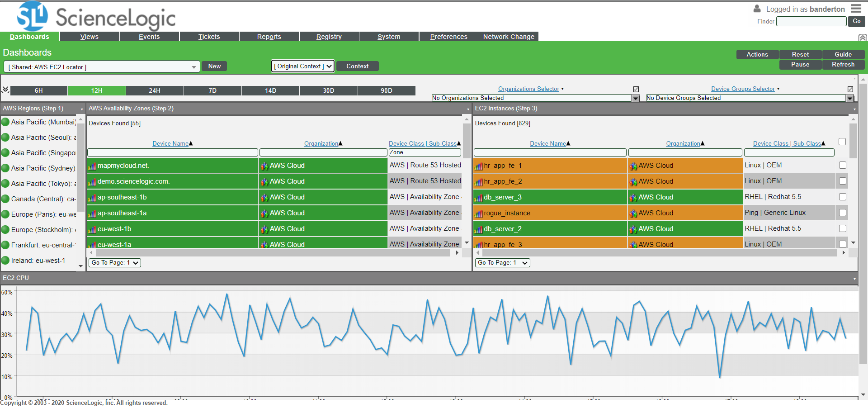Open the hamburger menu beside banderton

(x=856, y=9)
